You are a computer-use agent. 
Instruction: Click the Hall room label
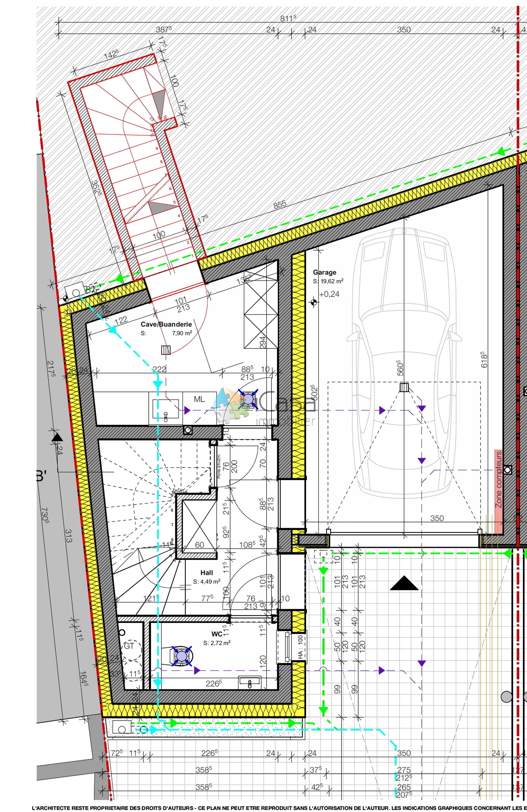[207, 573]
